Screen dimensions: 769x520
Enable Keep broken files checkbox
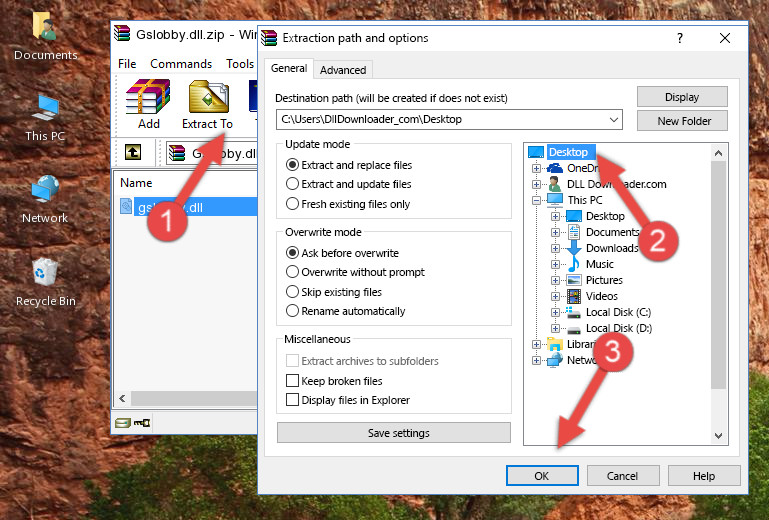292,381
